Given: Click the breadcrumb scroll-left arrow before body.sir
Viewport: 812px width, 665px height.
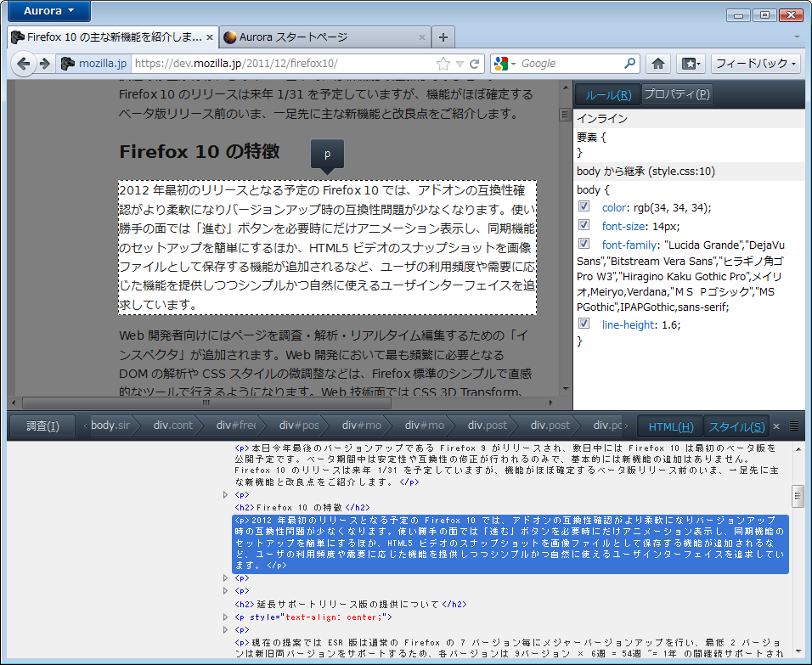Looking at the screenshot, I should (x=86, y=425).
